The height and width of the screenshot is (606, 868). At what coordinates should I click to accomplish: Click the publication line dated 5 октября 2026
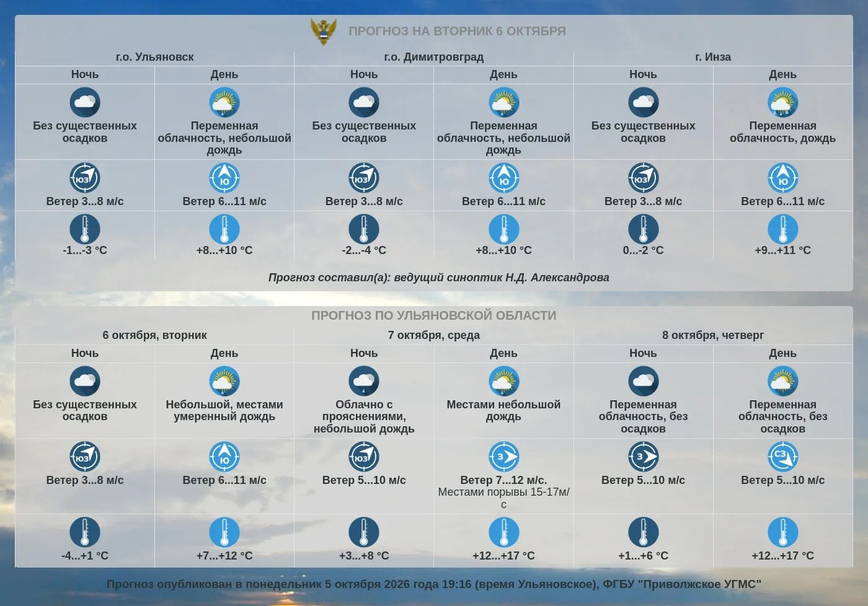(434, 584)
